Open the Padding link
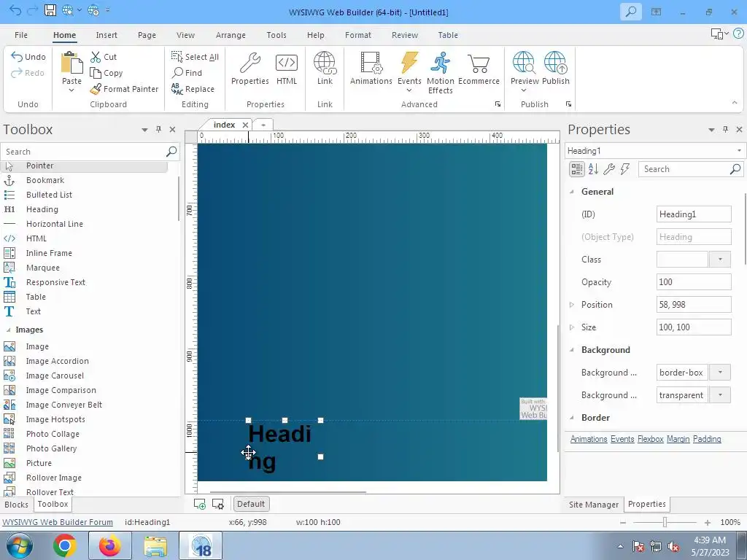747x560 pixels. (707, 439)
